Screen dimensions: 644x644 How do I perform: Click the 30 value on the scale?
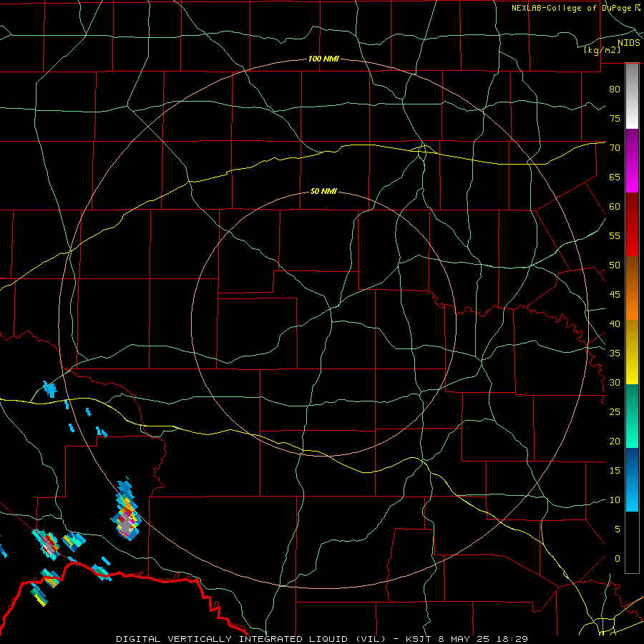pos(615,382)
